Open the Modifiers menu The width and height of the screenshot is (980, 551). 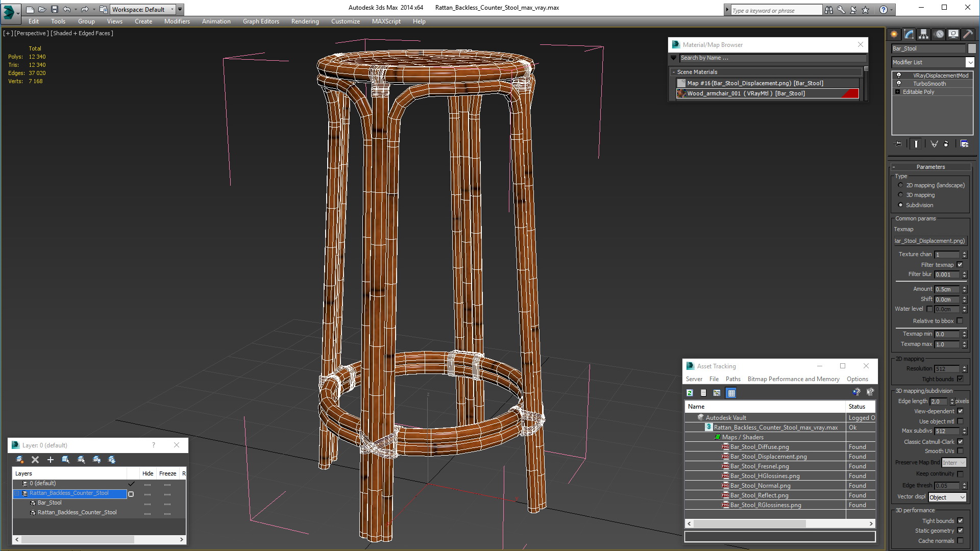point(177,21)
